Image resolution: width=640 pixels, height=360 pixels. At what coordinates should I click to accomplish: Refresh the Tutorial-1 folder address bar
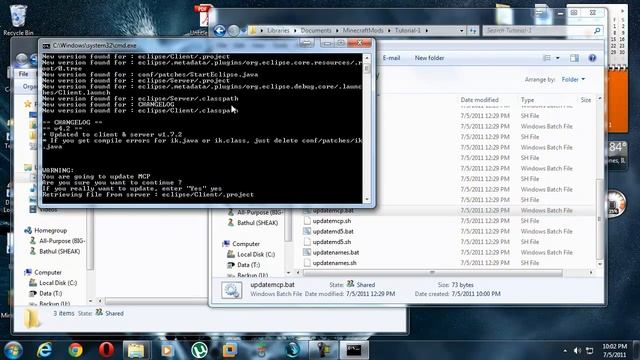(473, 31)
